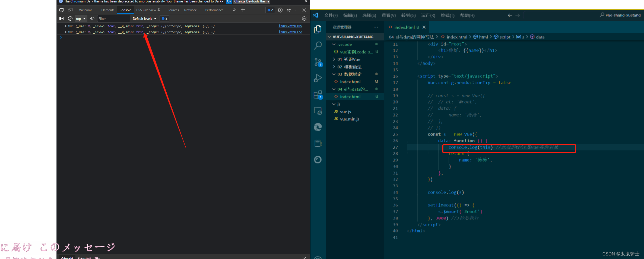
Task: Close the index.html editor tab
Action: coord(424,27)
